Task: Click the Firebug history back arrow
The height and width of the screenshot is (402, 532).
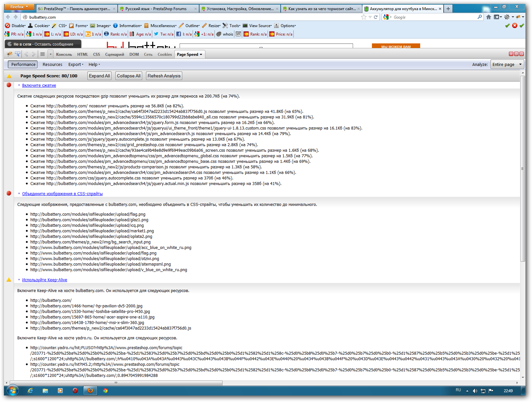Action: click(26, 54)
